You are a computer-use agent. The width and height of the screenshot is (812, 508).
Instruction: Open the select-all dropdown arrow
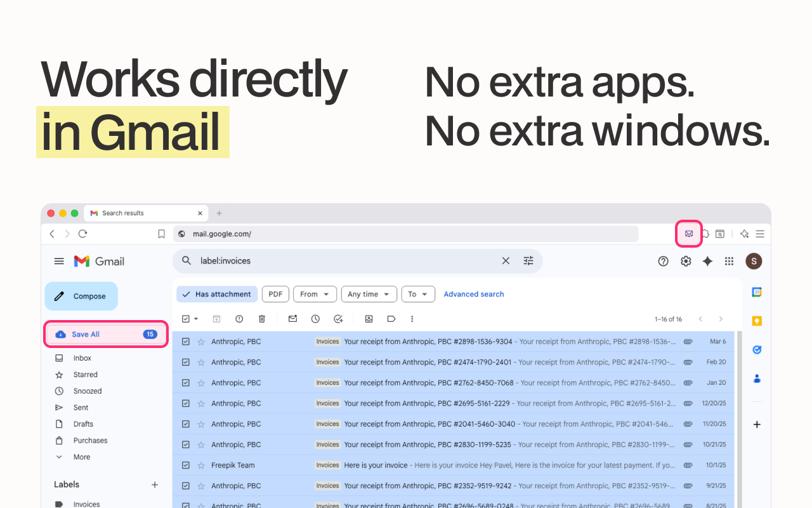coord(196,319)
